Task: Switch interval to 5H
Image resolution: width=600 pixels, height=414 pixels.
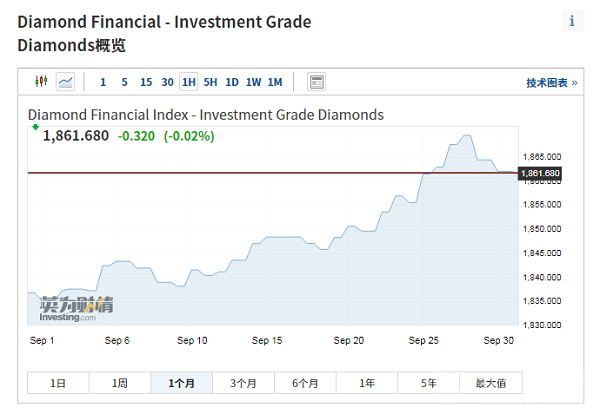Action: (x=210, y=82)
